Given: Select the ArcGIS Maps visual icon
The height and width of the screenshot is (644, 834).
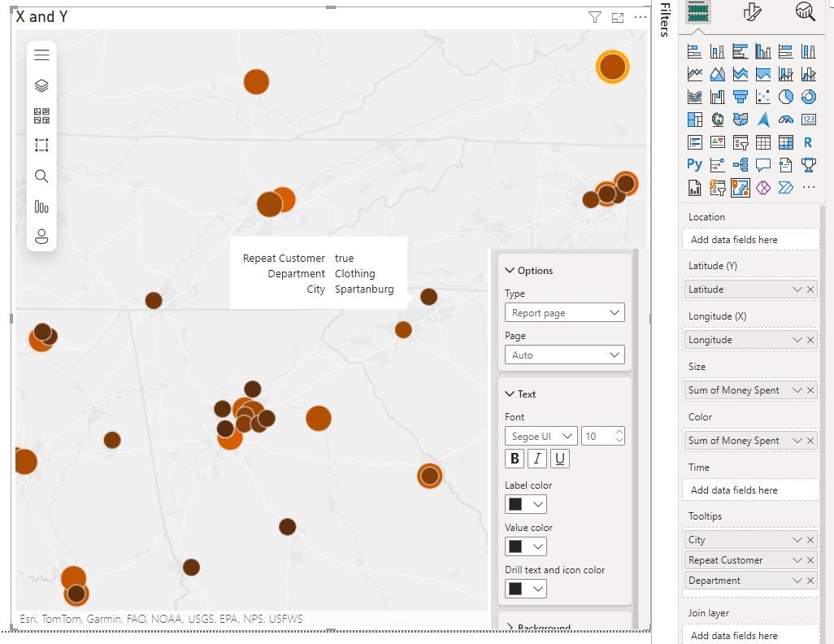Looking at the screenshot, I should (741, 187).
